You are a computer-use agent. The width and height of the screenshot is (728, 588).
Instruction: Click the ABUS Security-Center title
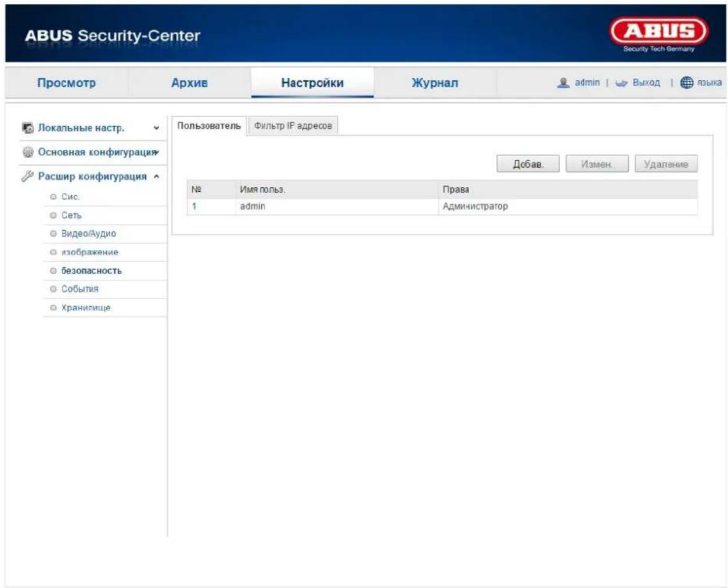tap(113, 35)
